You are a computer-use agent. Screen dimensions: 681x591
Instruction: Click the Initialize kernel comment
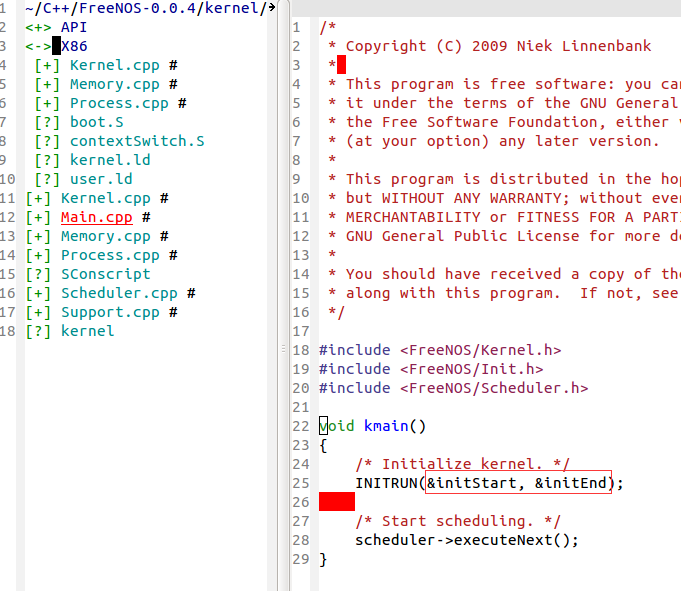click(463, 464)
